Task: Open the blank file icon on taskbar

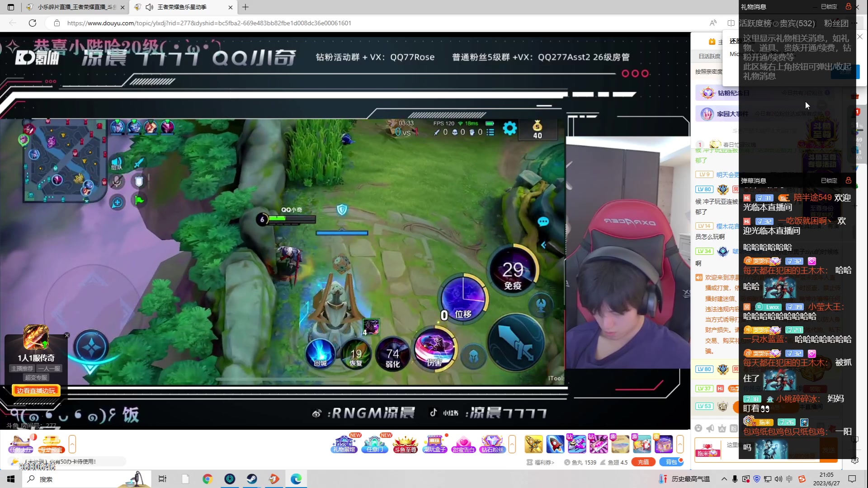Action: point(185,479)
